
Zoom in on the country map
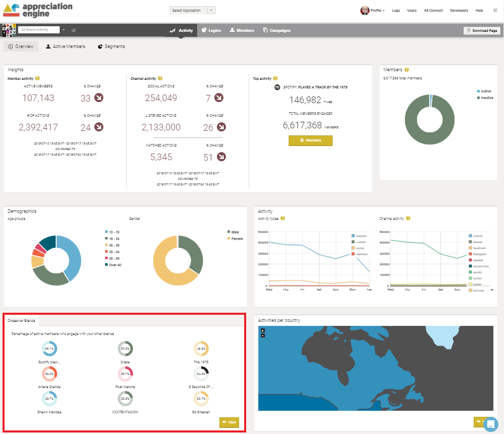[x=262, y=330]
